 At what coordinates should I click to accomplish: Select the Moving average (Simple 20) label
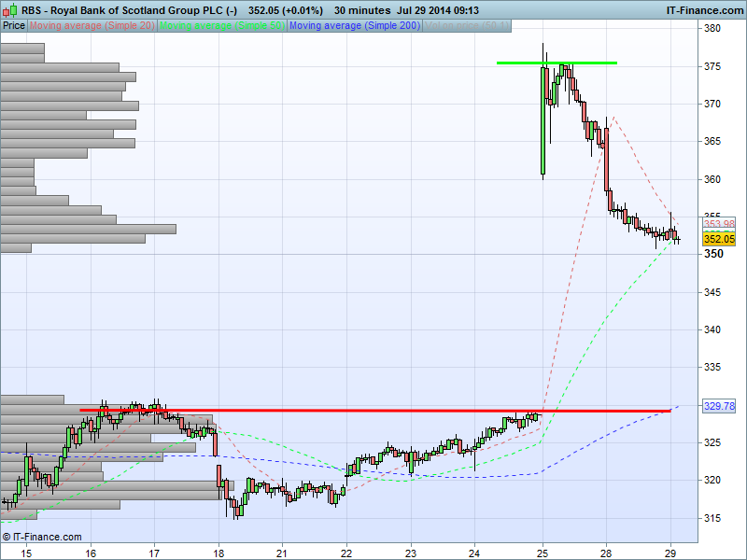pyautogui.click(x=92, y=25)
